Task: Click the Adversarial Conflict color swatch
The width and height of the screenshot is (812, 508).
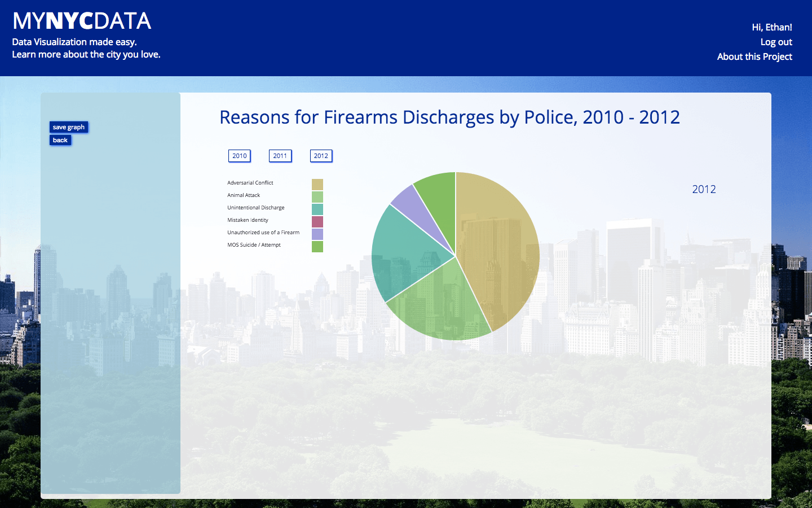Action: click(317, 185)
